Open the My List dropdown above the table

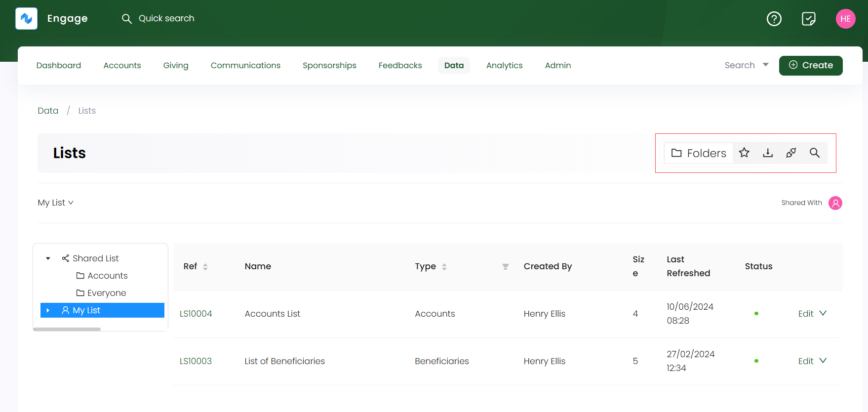(x=56, y=203)
